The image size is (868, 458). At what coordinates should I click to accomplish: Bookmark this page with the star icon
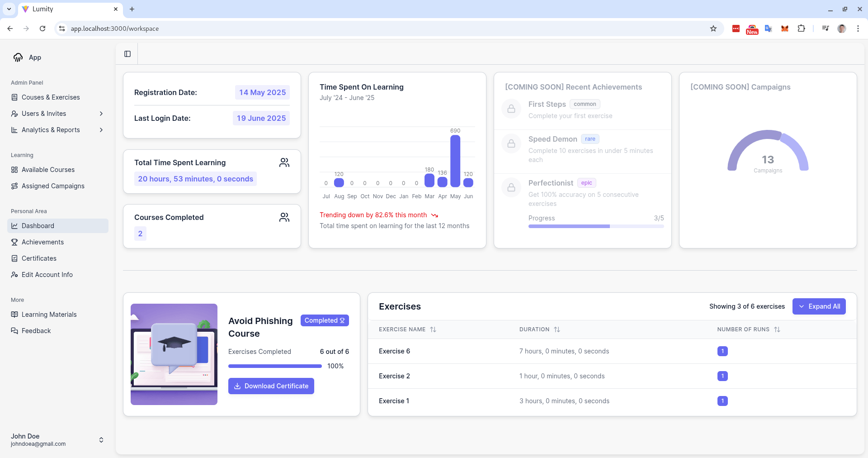click(x=713, y=29)
